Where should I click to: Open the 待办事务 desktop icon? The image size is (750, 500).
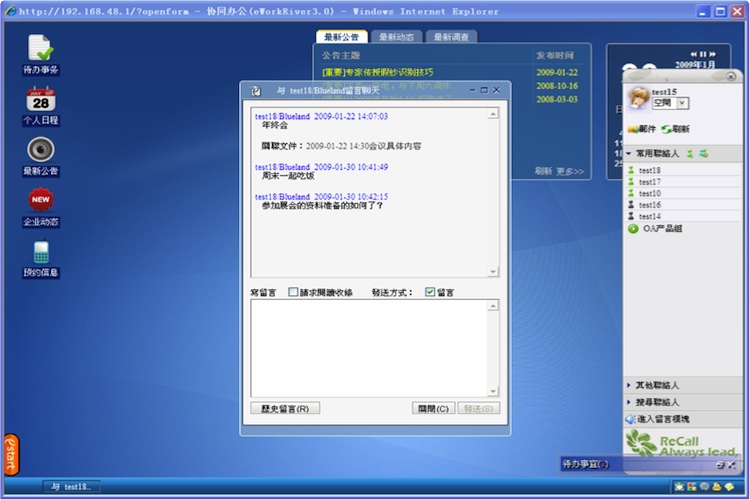click(x=40, y=48)
